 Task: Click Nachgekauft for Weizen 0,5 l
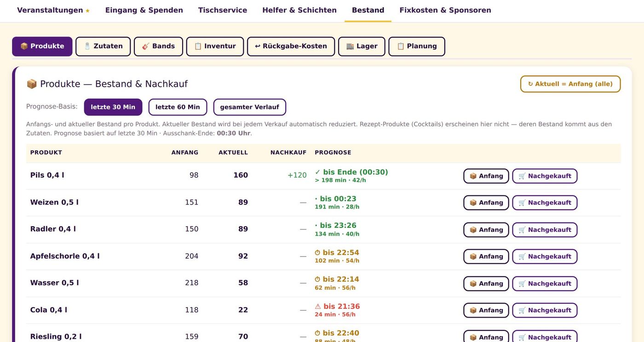[x=545, y=203]
